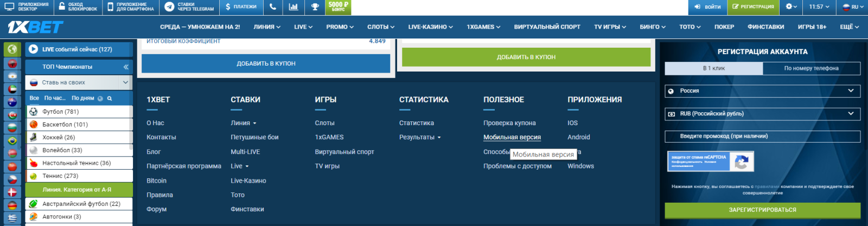Open Виртуальный спорт section
This screenshot has width=868, height=226.
coord(547,27)
